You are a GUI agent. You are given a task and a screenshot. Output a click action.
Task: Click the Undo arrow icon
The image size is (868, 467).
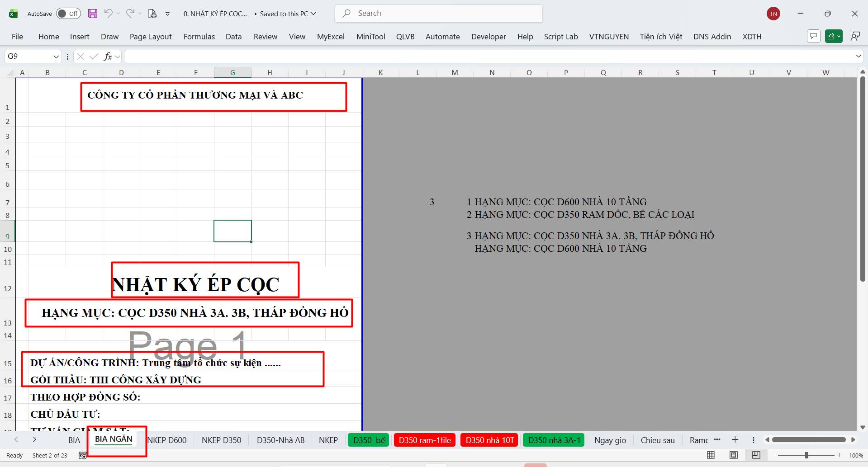tap(108, 14)
